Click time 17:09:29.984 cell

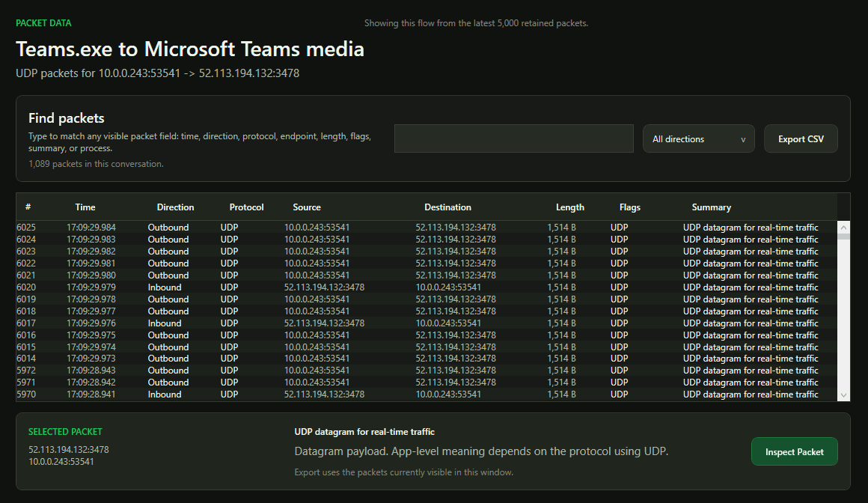tap(91, 227)
